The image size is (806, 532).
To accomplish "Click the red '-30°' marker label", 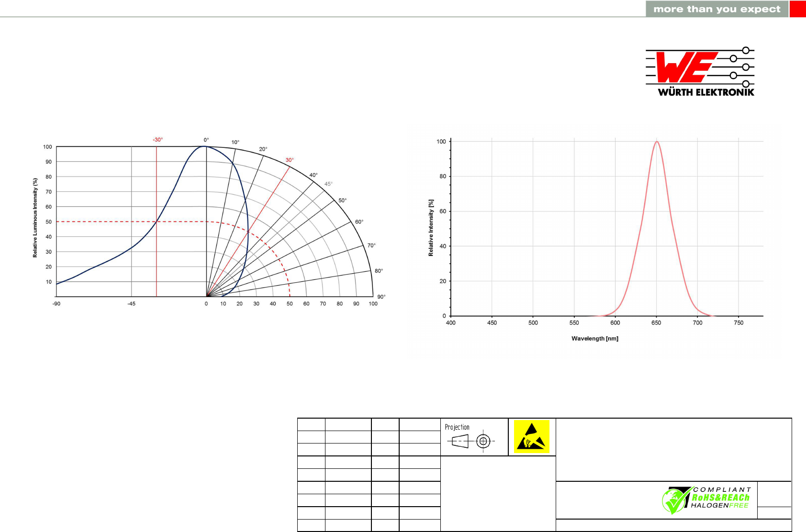I will click(x=157, y=140).
